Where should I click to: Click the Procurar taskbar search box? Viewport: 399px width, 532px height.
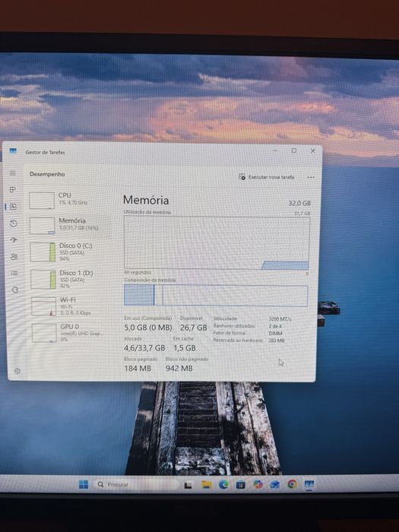(x=136, y=485)
